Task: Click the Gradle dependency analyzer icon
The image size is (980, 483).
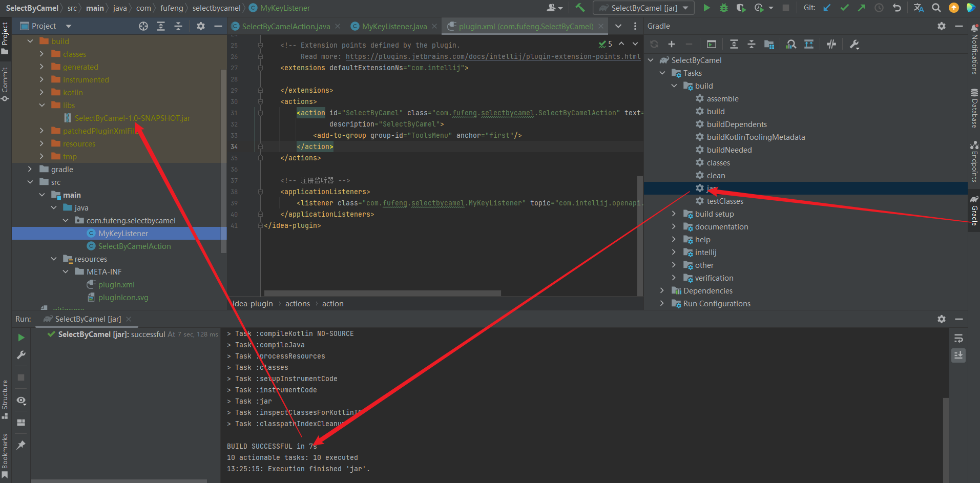Action: (x=791, y=45)
